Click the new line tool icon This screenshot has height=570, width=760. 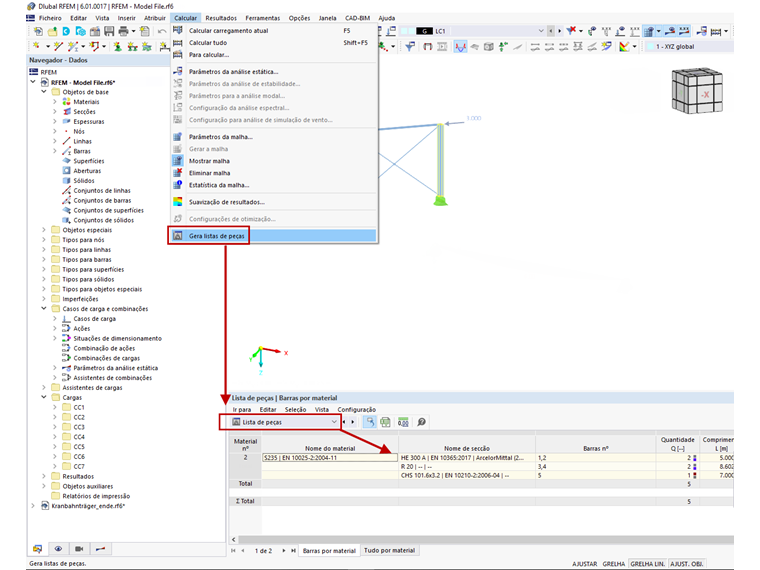(58, 47)
